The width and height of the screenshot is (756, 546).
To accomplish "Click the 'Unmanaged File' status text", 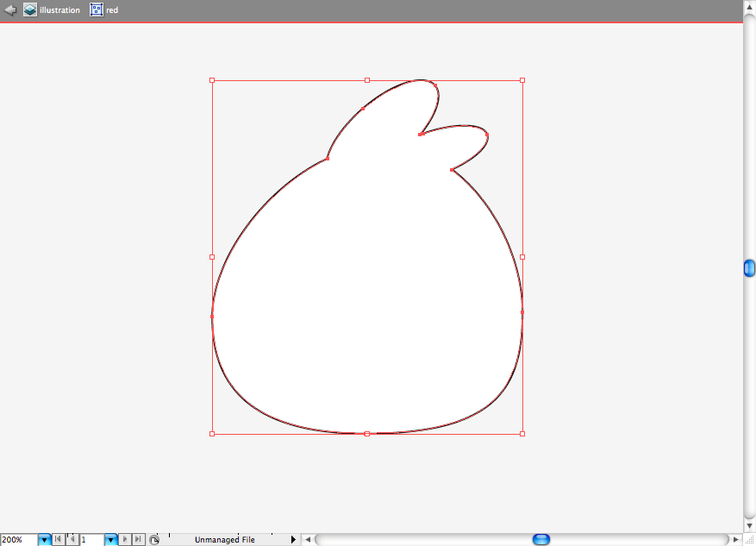I will [x=225, y=540].
